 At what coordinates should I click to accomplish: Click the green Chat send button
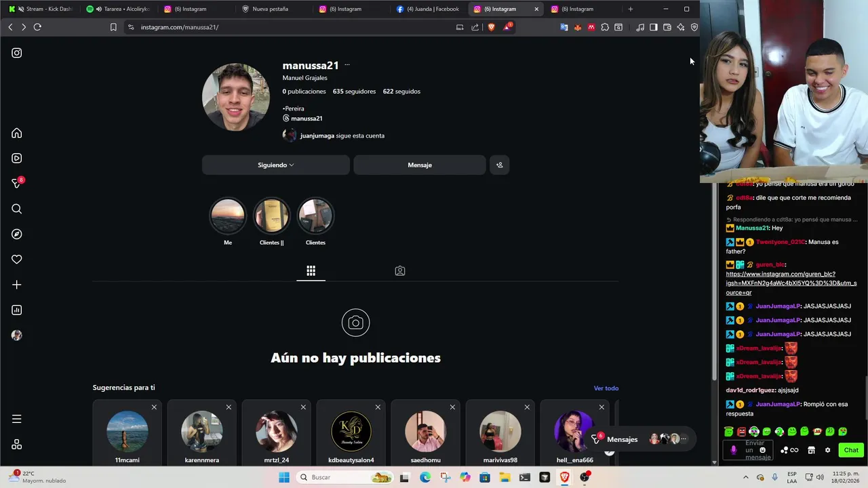pyautogui.click(x=851, y=450)
